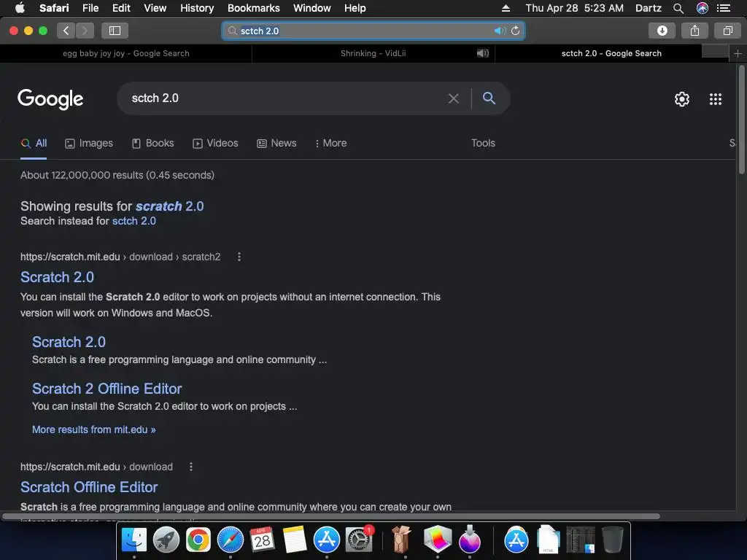Open options for Scratch Offline Editor result
Viewport: 747px width, 560px height.
click(x=191, y=467)
